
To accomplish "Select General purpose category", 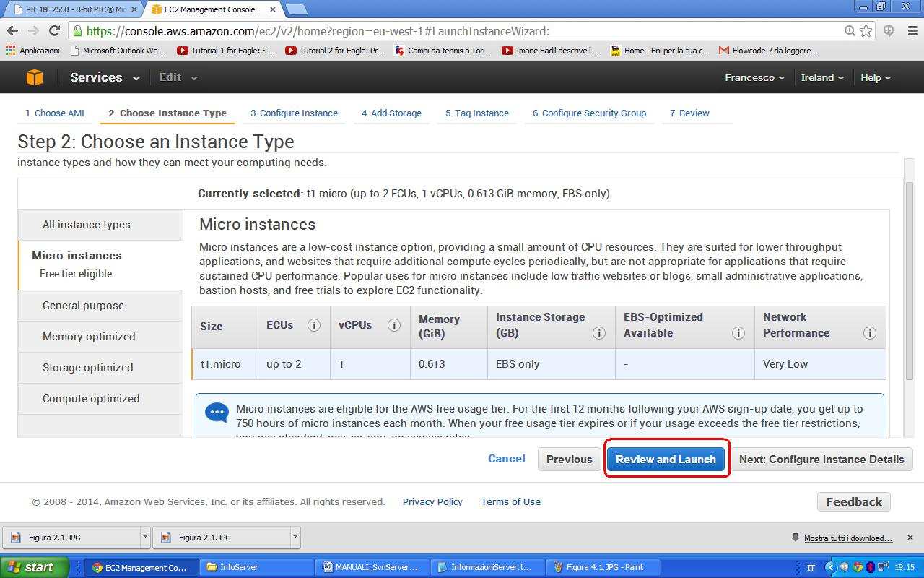I will click(x=100, y=306).
